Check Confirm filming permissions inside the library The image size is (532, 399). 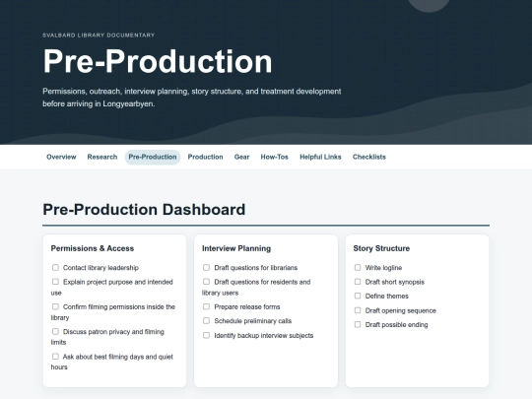[55, 306]
